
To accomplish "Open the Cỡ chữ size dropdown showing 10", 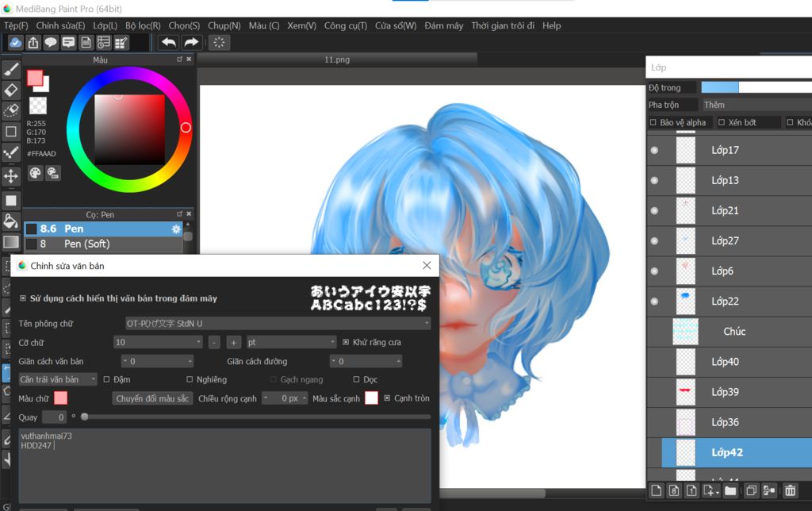I will pyautogui.click(x=158, y=342).
